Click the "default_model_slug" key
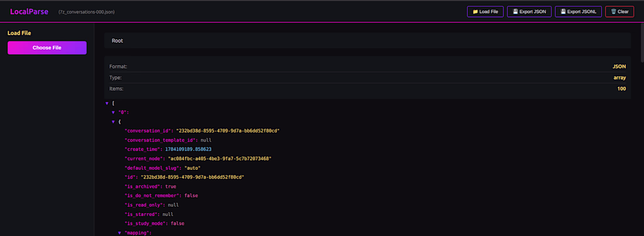This screenshot has height=236, width=644. click(x=153, y=167)
